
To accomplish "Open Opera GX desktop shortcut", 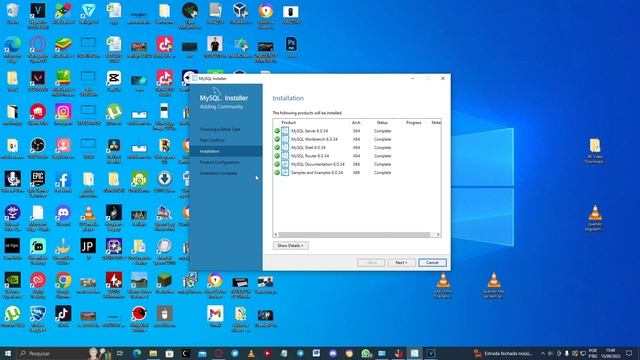I will click(38, 49).
